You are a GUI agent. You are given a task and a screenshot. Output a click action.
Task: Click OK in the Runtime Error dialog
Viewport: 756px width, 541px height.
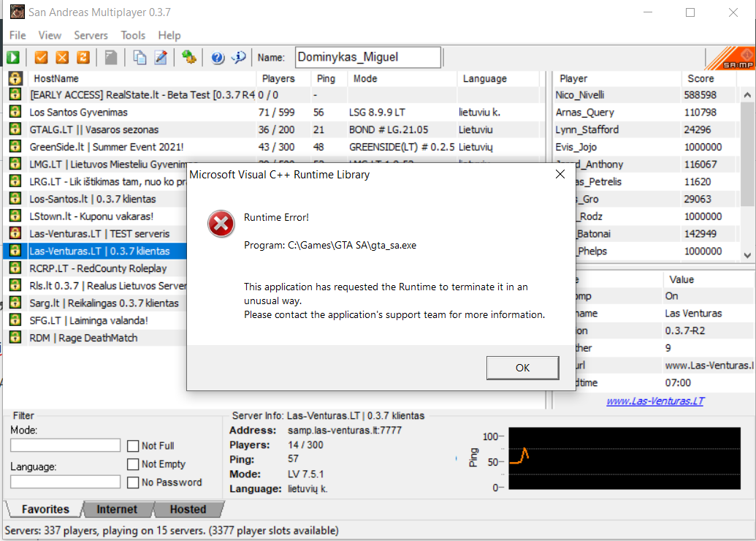pyautogui.click(x=523, y=368)
